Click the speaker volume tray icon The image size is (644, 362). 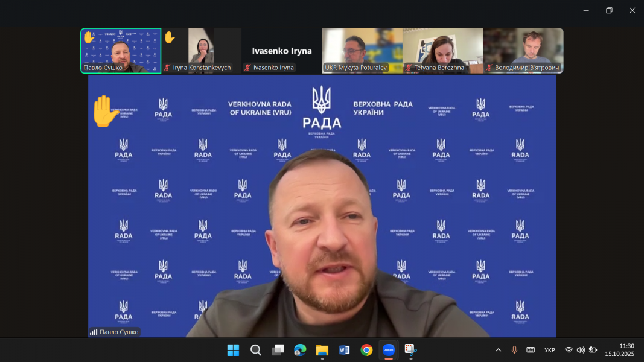click(581, 350)
